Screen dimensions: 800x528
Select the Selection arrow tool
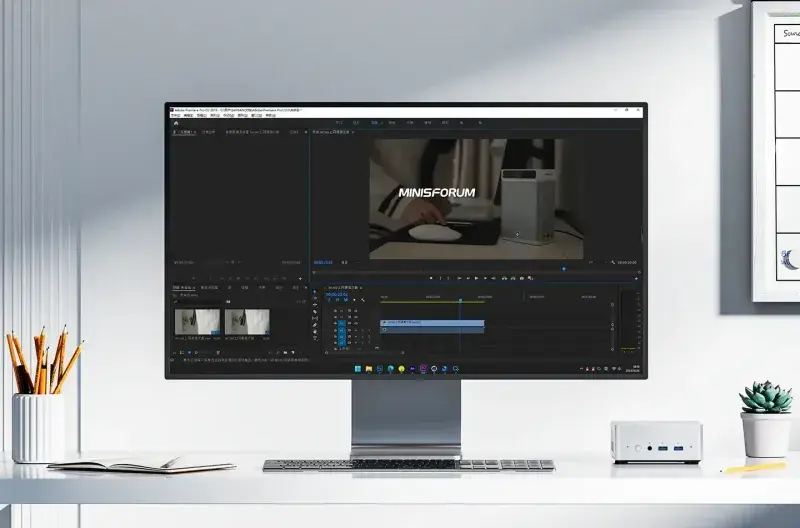[x=315, y=291]
